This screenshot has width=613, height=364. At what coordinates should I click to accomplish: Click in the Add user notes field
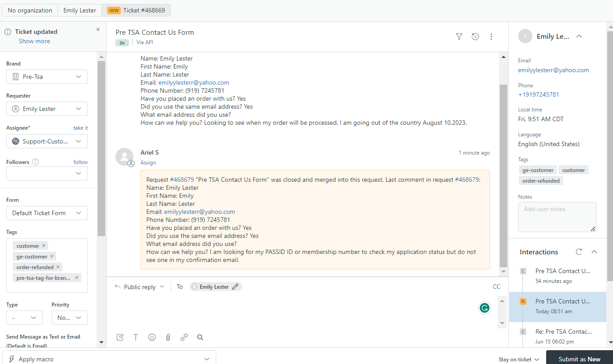pos(557,217)
